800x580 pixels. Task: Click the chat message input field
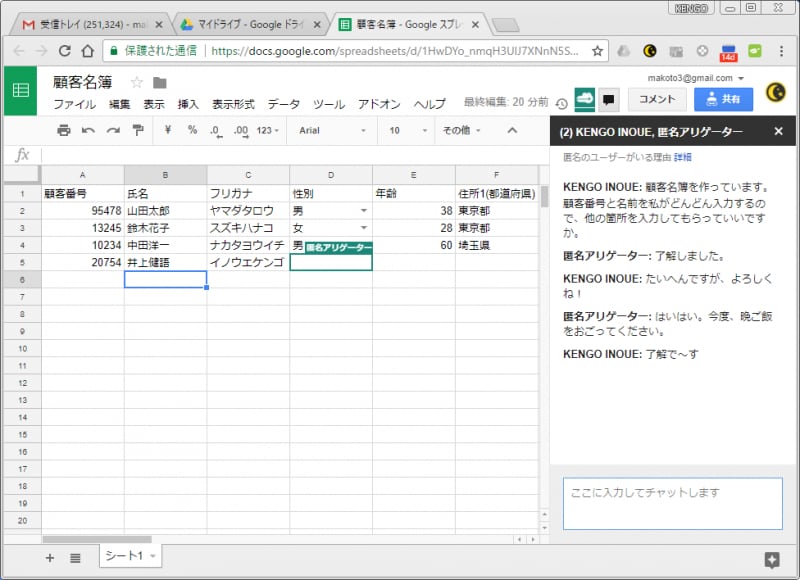(672, 503)
